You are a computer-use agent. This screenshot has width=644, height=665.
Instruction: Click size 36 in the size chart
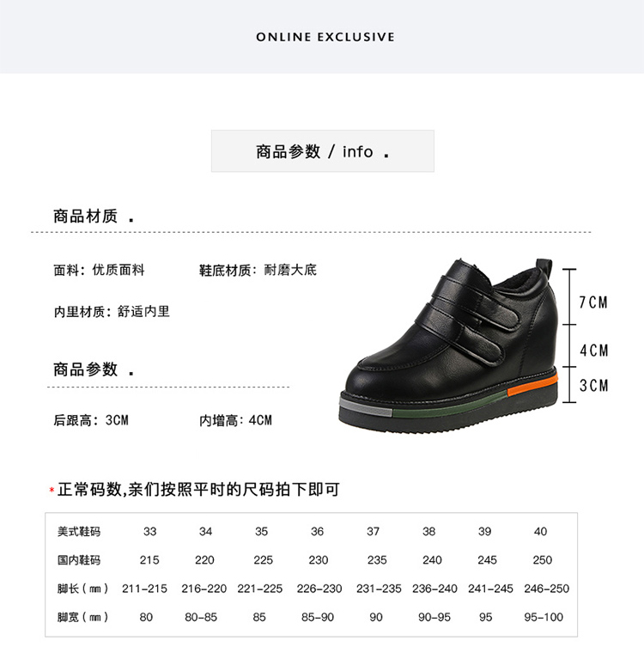(x=317, y=532)
